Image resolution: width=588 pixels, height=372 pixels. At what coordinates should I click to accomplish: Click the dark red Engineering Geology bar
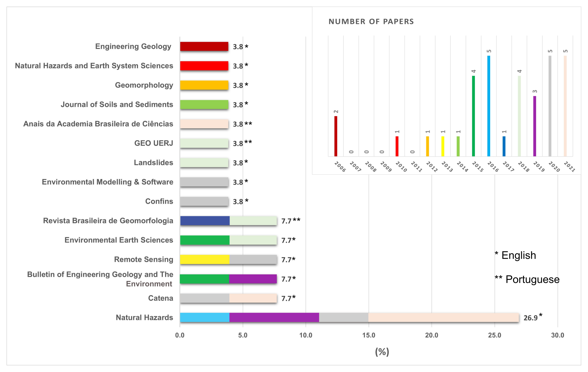(x=204, y=46)
